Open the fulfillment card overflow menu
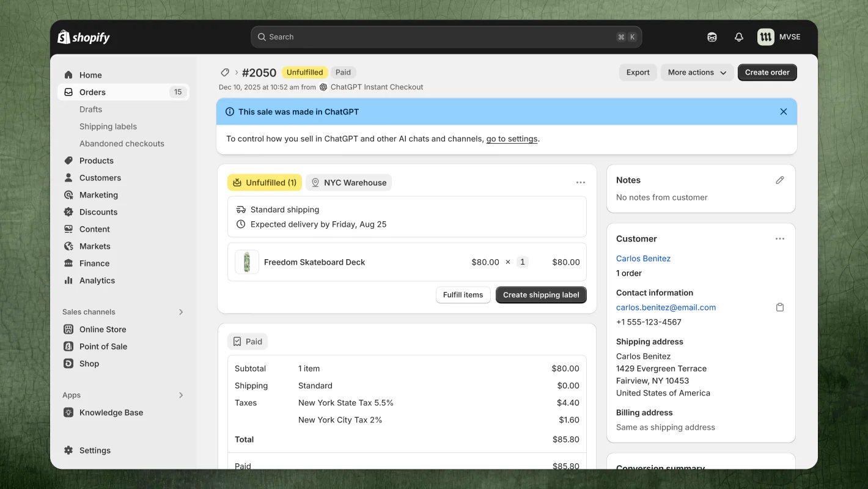Viewport: 868px width, 489px height. coord(580,182)
